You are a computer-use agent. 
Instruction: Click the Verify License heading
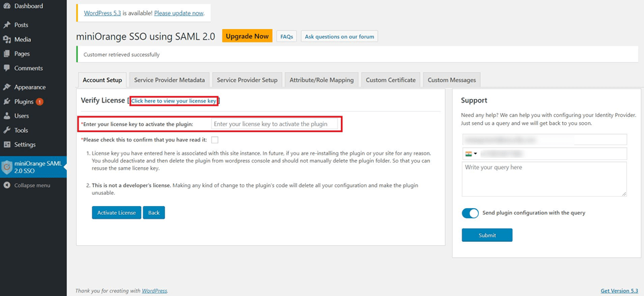[x=102, y=100]
